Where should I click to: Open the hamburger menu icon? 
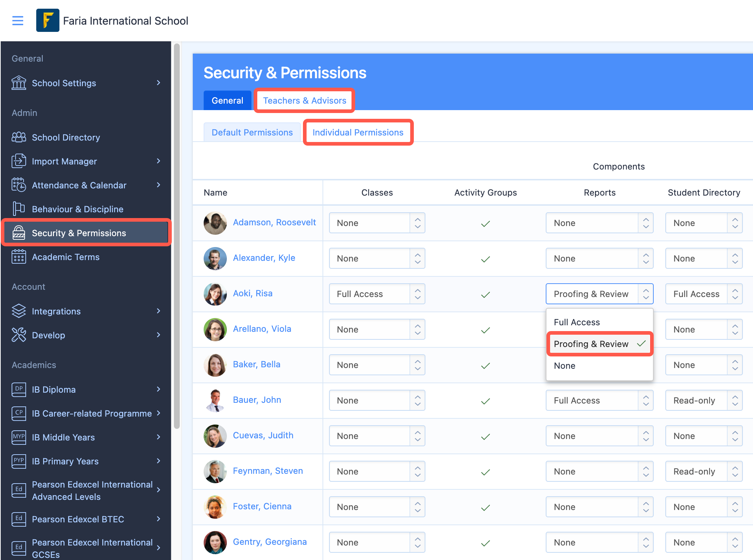point(18,21)
